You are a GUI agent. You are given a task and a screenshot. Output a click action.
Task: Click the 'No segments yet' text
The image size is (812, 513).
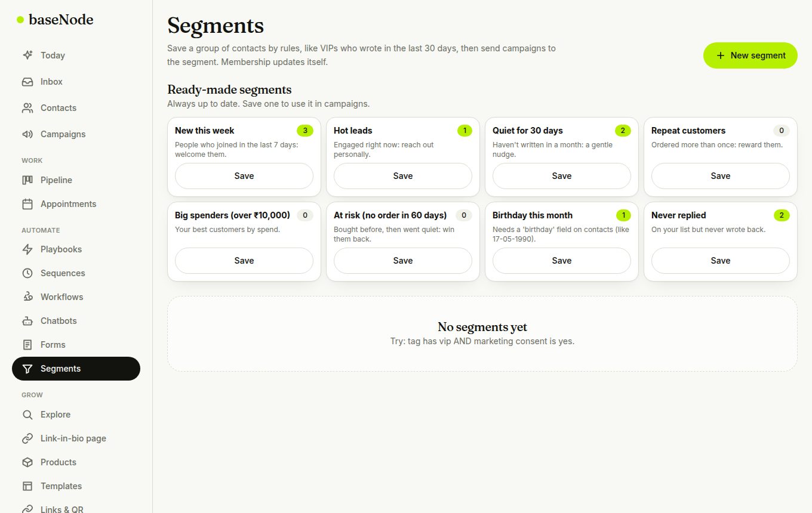coord(482,327)
